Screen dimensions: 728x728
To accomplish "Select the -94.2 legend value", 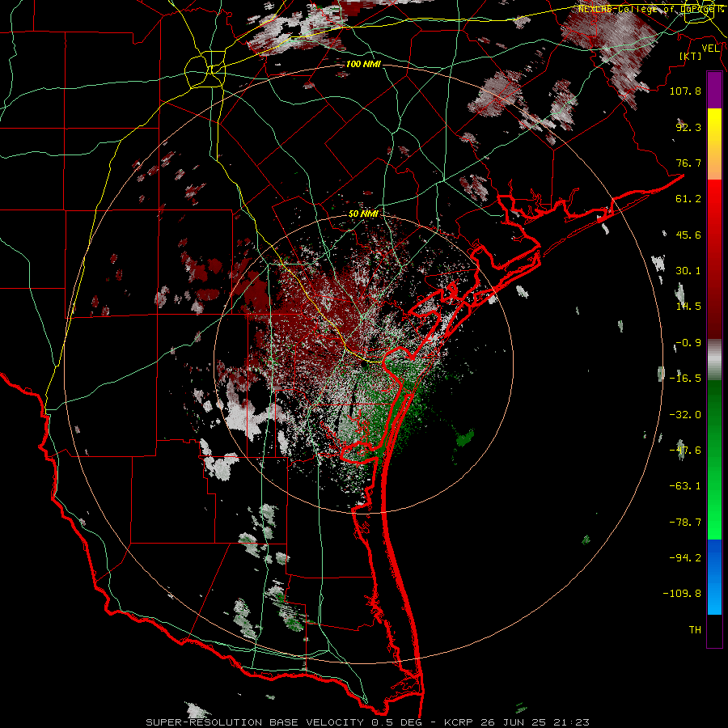I will (x=685, y=557).
